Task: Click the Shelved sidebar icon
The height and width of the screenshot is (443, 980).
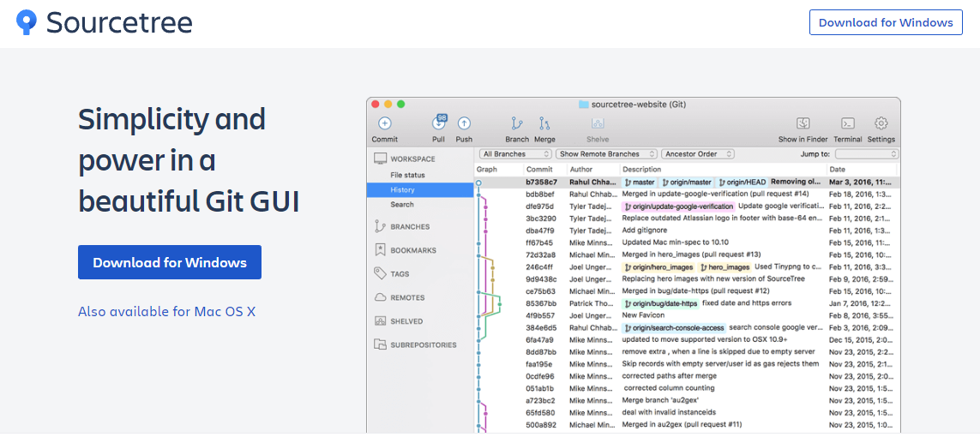Action: (x=379, y=321)
